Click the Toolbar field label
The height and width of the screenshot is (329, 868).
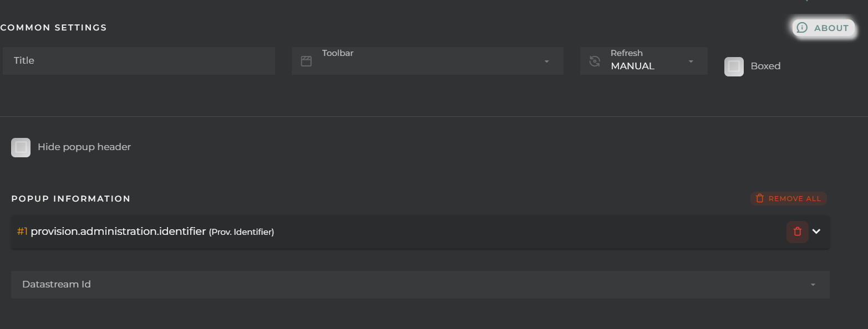[338, 53]
